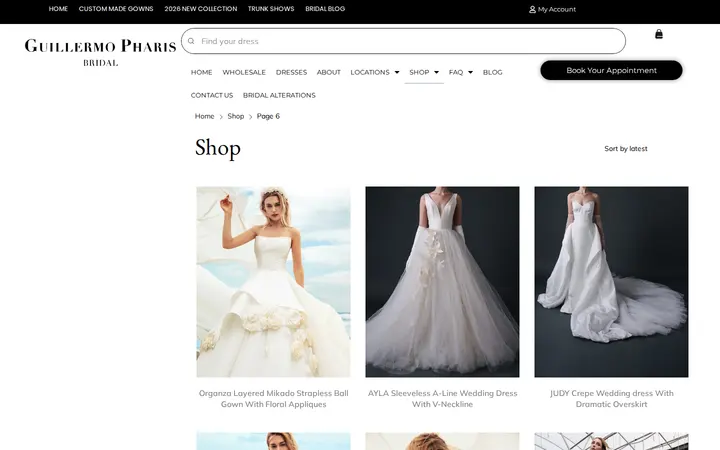The image size is (720, 450).
Task: Focus the Find your dress search field
Action: [403, 41]
